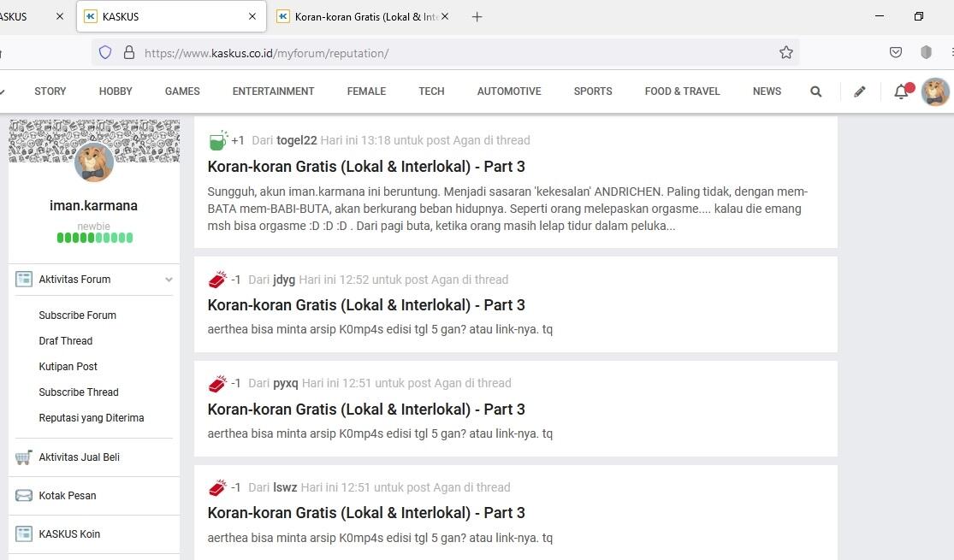Screen dimensions: 954x560
Task: Open togel22 user profile link
Action: point(296,140)
